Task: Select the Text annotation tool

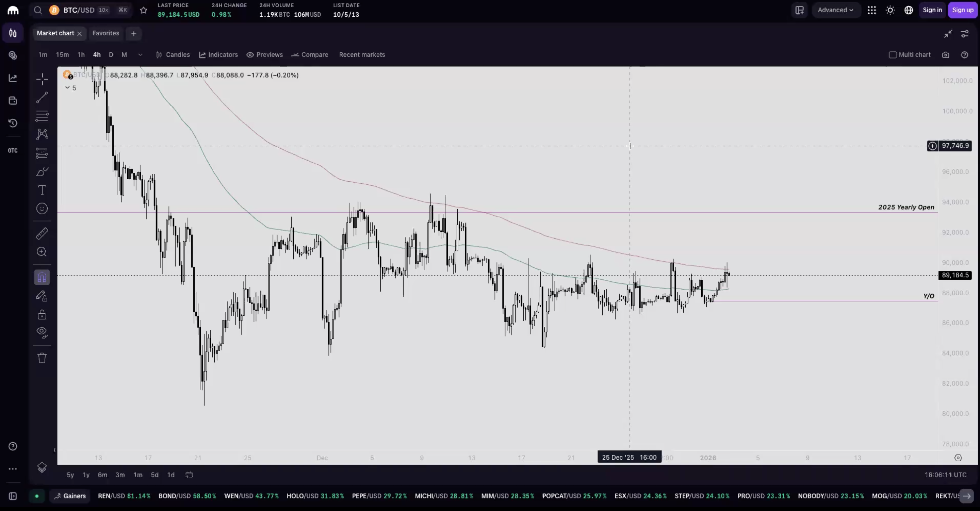Action: click(42, 190)
